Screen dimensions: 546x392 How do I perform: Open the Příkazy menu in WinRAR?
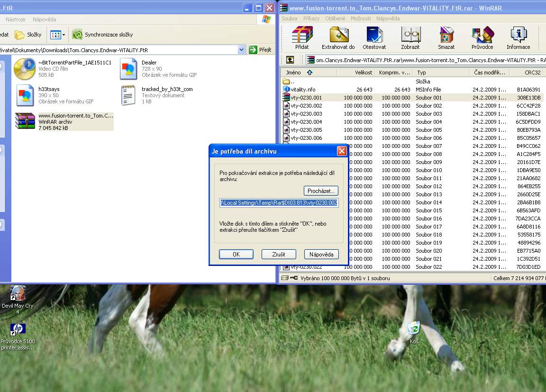tap(311, 18)
